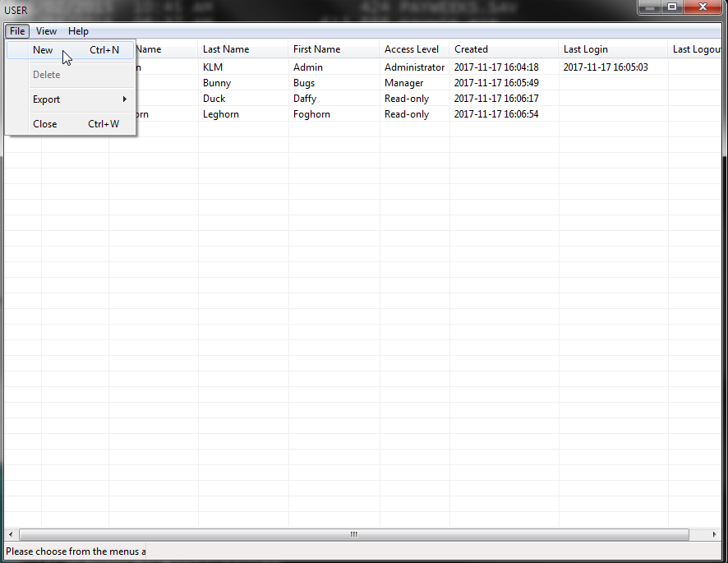
Task: Maximize the USER window
Action: 672,7
